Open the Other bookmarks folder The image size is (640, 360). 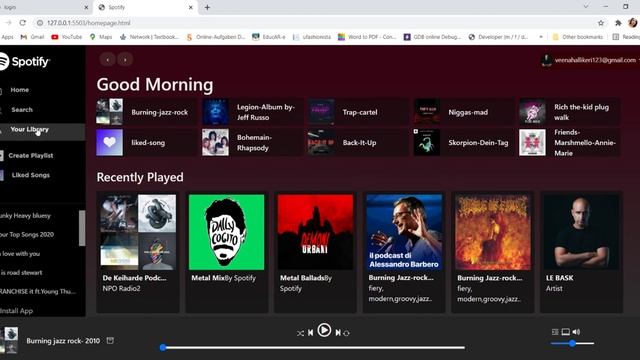578,37
